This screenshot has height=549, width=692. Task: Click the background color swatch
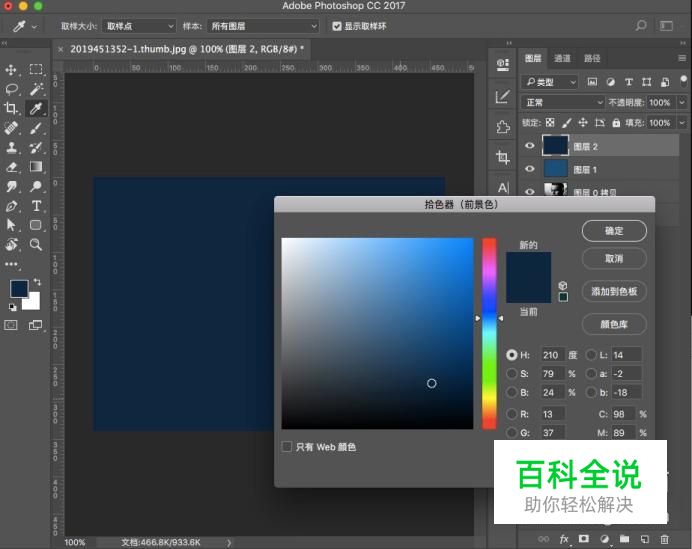(x=34, y=304)
